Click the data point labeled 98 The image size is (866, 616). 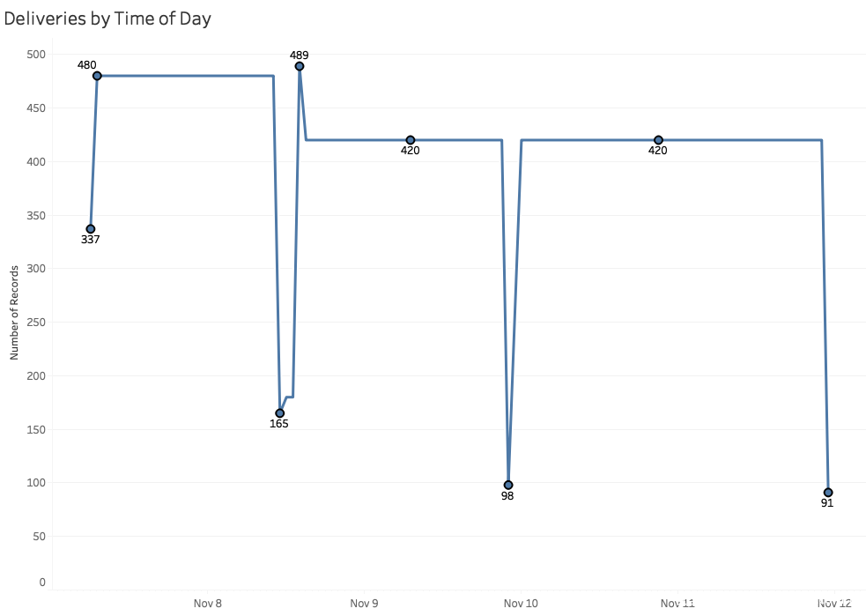508,486
